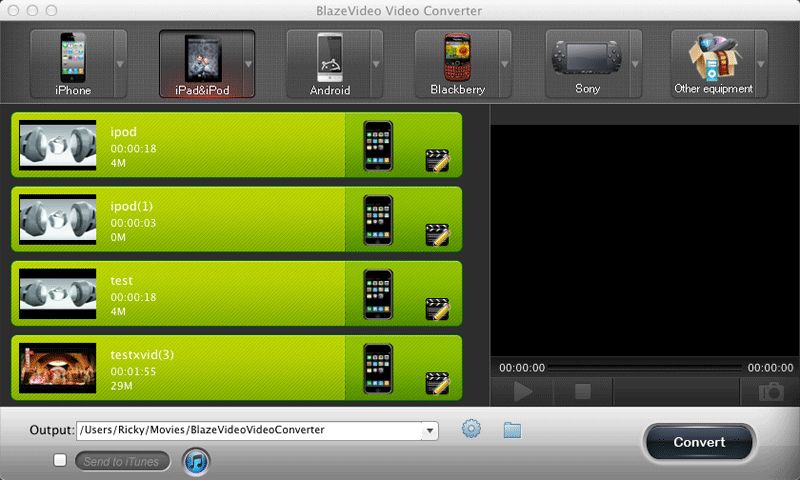Click the Send to iTunes button
Screen dimensions: 800x480
tap(122, 461)
